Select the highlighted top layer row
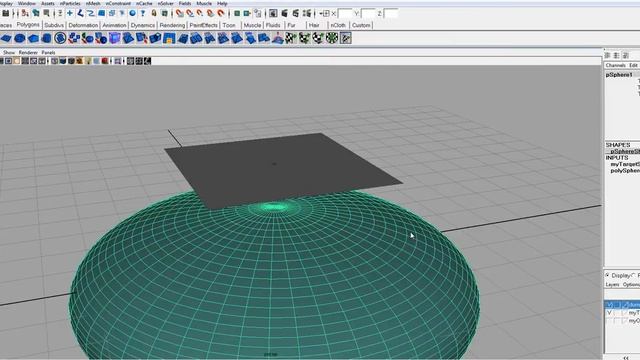 pyautogui.click(x=622, y=304)
